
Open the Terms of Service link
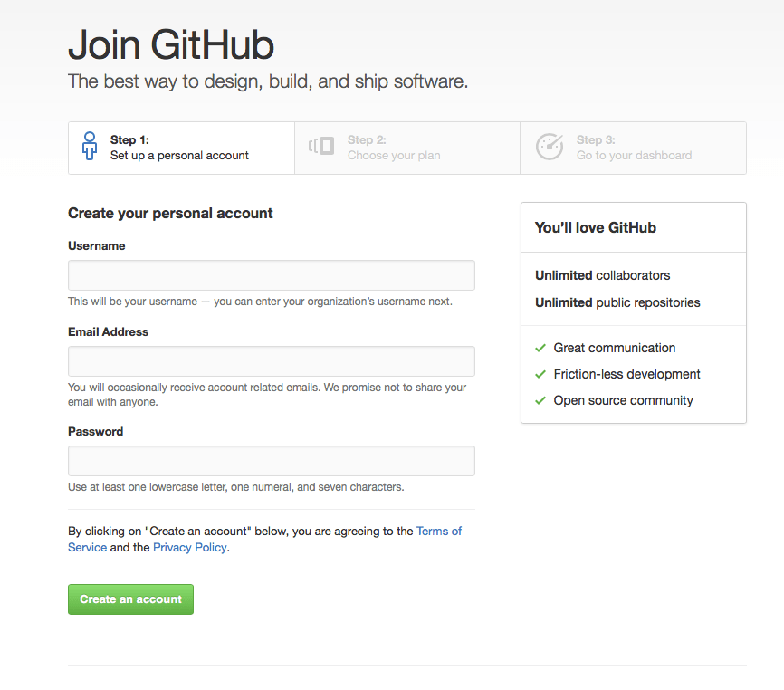pos(439,531)
